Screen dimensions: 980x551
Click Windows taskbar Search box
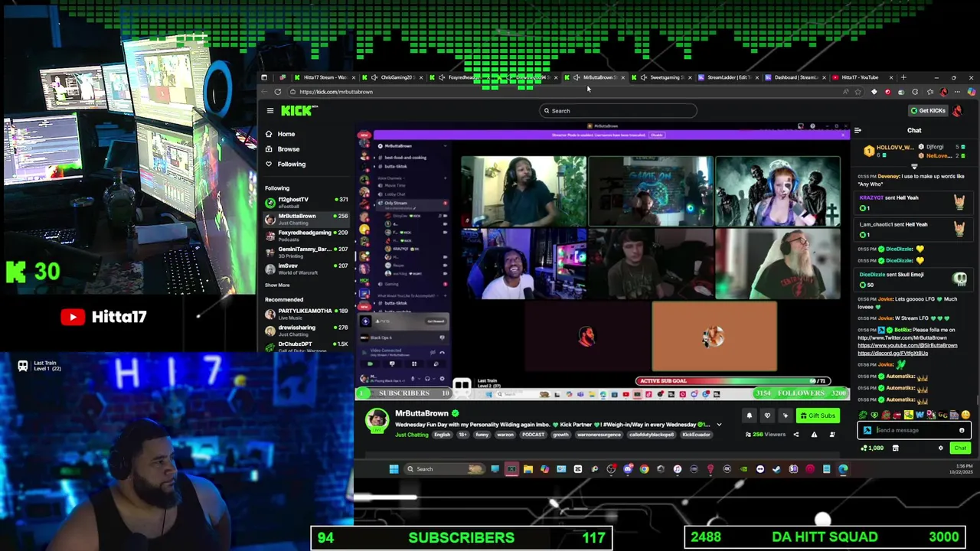click(446, 469)
